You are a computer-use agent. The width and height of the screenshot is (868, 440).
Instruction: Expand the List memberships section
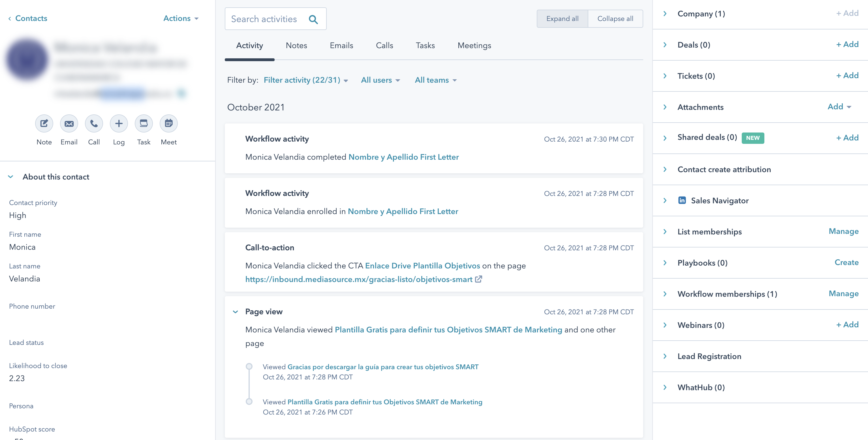pos(665,232)
